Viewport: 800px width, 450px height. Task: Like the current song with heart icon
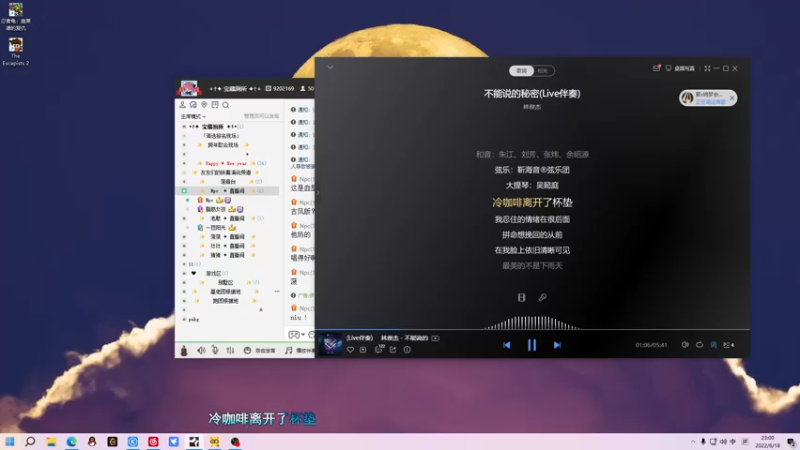351,350
